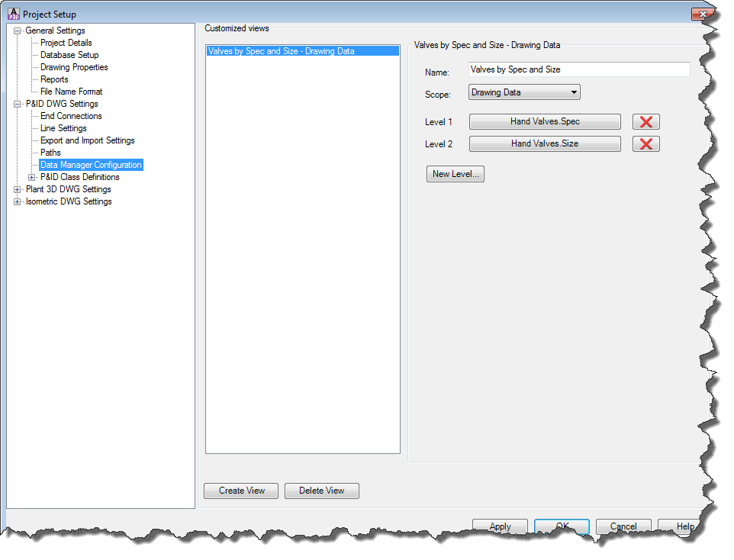The height and width of the screenshot is (560, 734).
Task: Select Isometric DWG Settings label
Action: [x=69, y=201]
